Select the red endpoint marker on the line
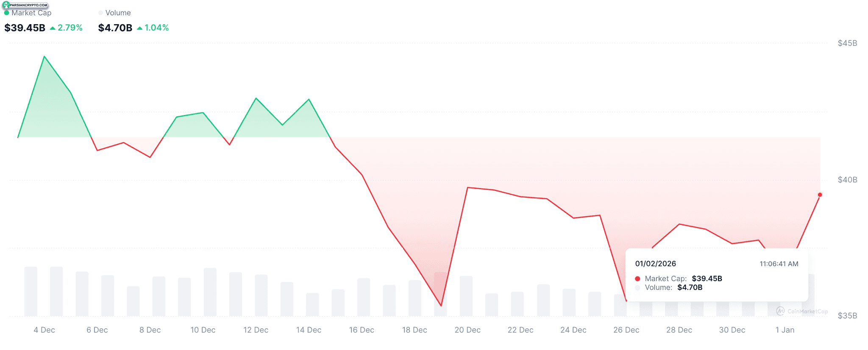 point(820,195)
